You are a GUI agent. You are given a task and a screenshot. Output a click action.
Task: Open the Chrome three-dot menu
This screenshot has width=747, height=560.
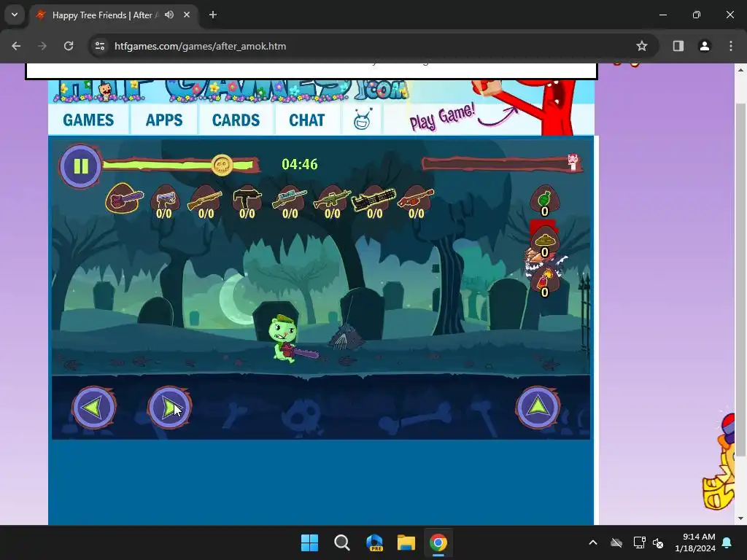coord(731,46)
